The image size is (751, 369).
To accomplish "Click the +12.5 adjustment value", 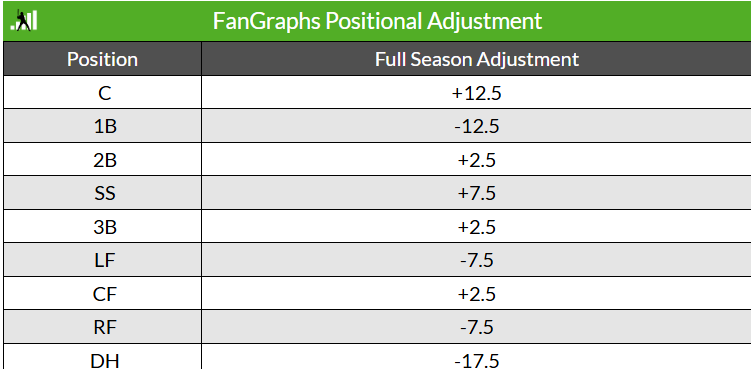I will (477, 93).
